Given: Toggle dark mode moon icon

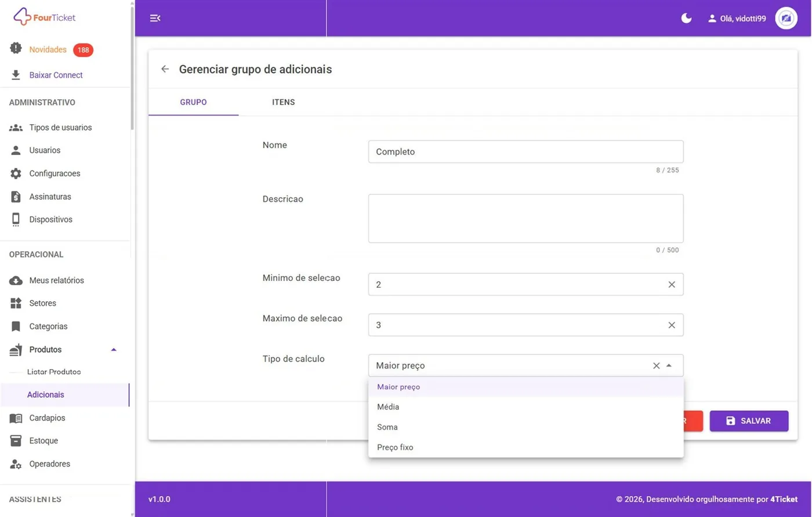Looking at the screenshot, I should [x=686, y=18].
